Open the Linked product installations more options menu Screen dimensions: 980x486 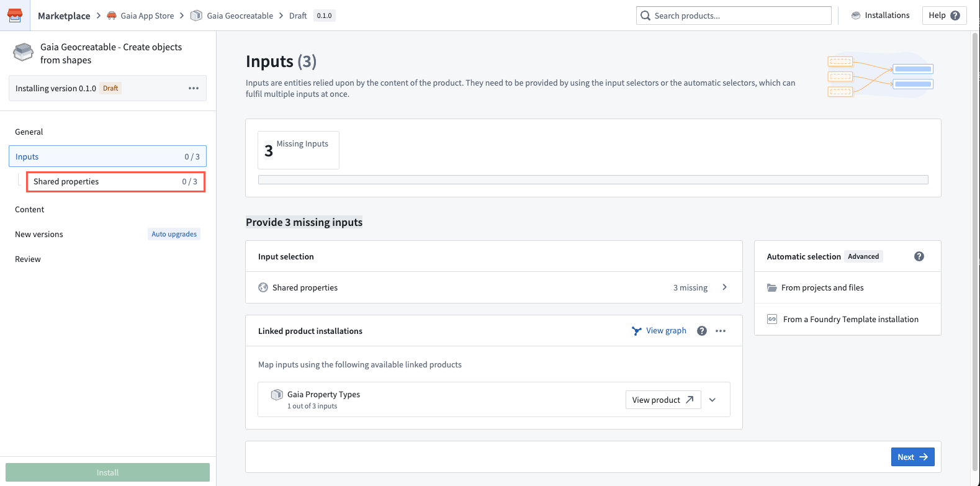pyautogui.click(x=721, y=331)
